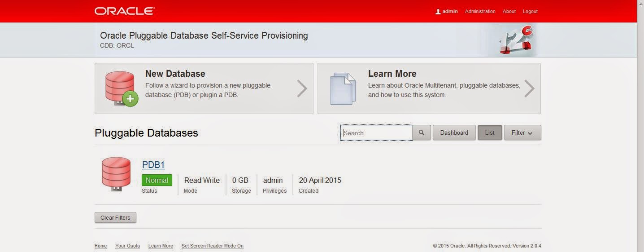Click the admin user icon

point(438,12)
